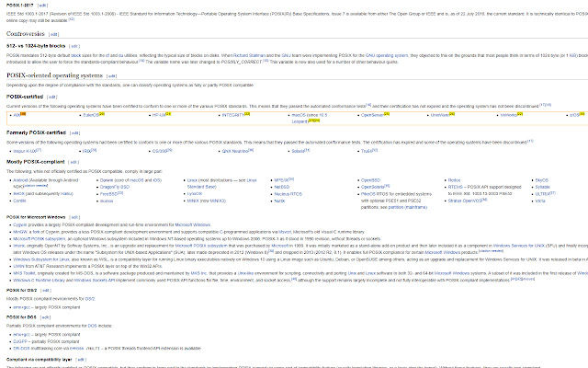The image size is (588, 368).
Task: Follow the Cygwin link
Action: click(20, 225)
